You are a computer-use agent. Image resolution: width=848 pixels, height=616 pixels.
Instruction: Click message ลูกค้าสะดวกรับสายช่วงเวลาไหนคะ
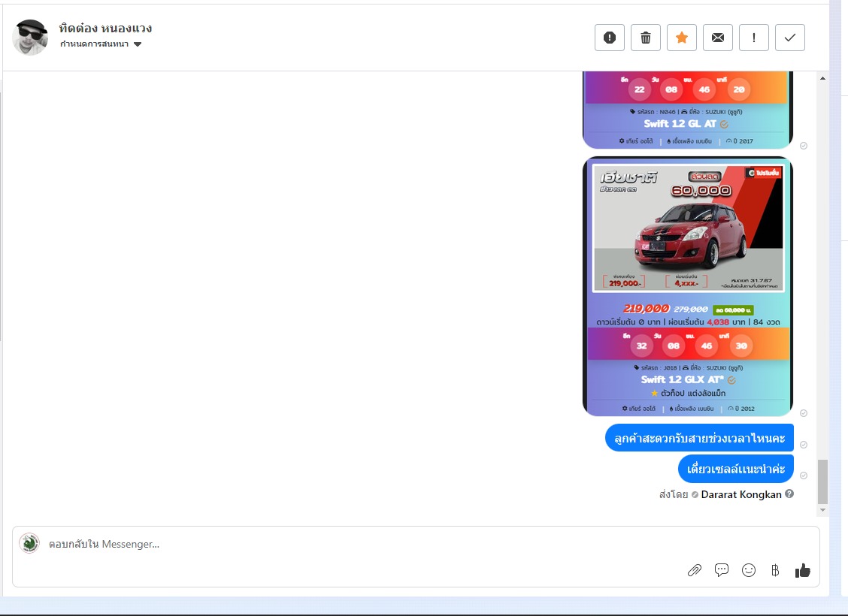click(699, 438)
